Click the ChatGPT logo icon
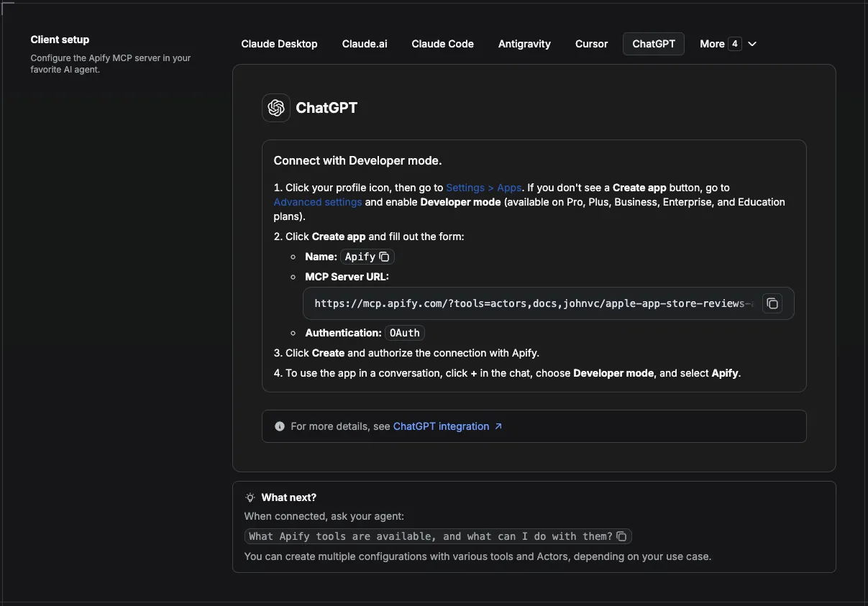868x606 pixels. coord(276,108)
